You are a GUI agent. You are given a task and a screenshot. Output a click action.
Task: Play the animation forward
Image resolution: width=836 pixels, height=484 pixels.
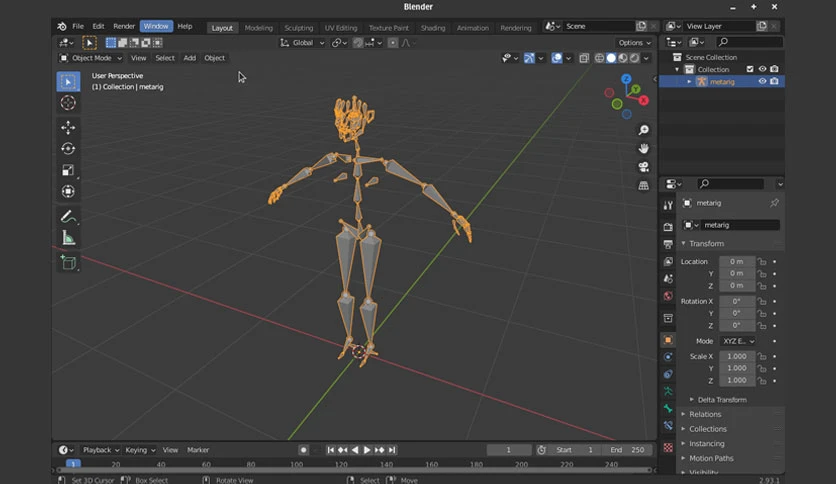click(367, 450)
